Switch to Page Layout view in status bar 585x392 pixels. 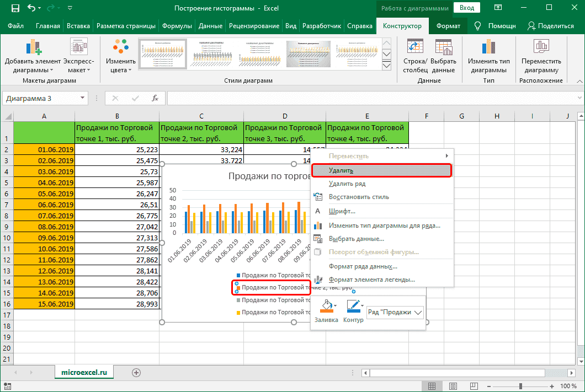pos(453,385)
